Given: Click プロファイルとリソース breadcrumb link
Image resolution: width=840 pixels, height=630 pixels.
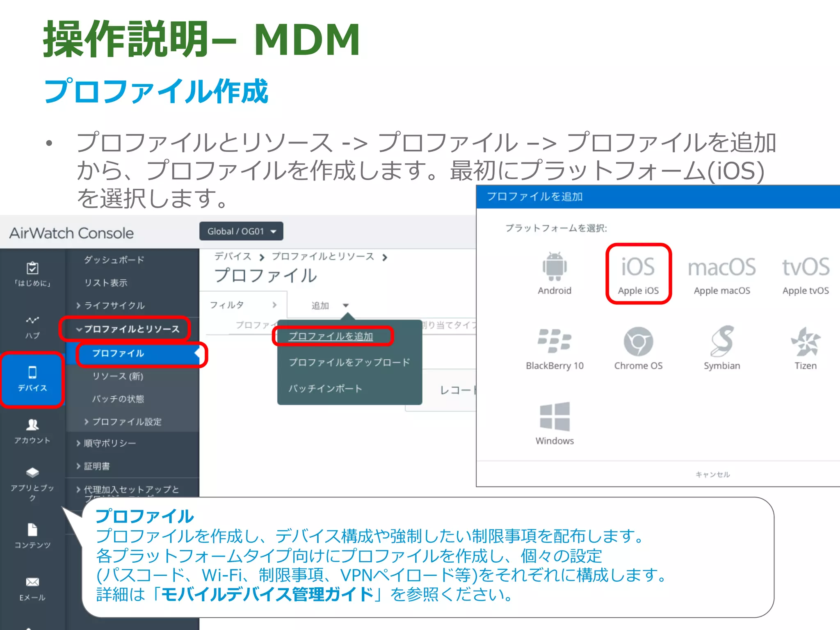Looking at the screenshot, I should [323, 256].
